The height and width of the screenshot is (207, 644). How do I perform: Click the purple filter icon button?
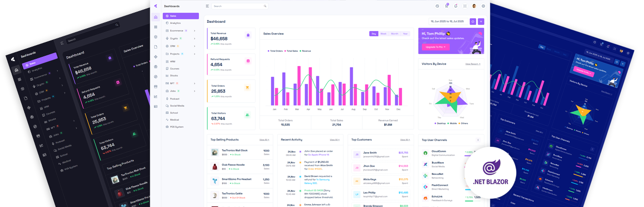pos(481,21)
